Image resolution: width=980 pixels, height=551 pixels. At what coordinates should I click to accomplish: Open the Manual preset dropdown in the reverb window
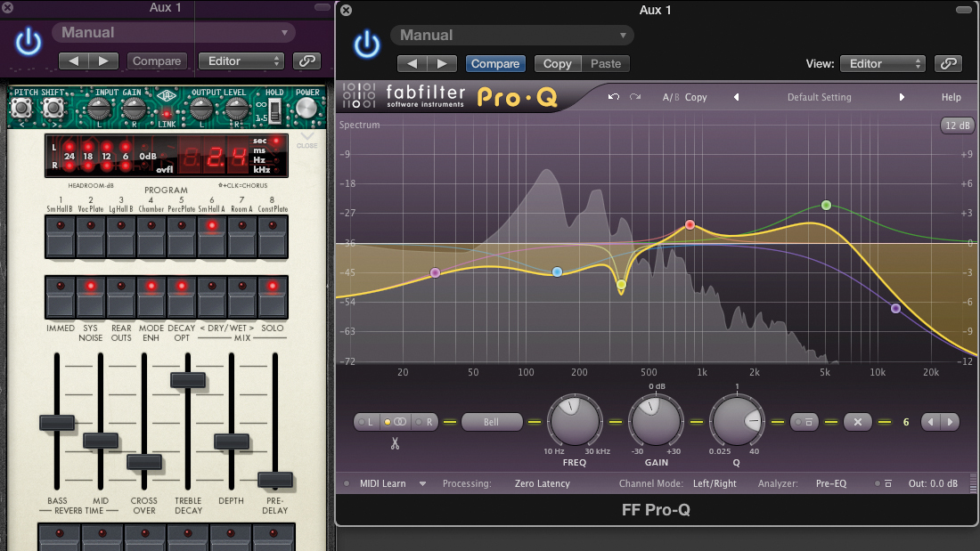point(174,32)
